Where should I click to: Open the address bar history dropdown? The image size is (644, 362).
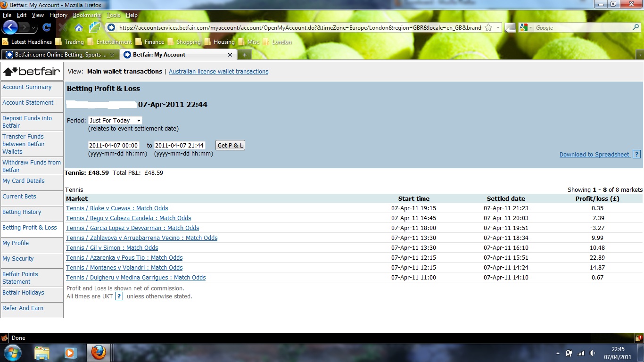click(x=498, y=28)
